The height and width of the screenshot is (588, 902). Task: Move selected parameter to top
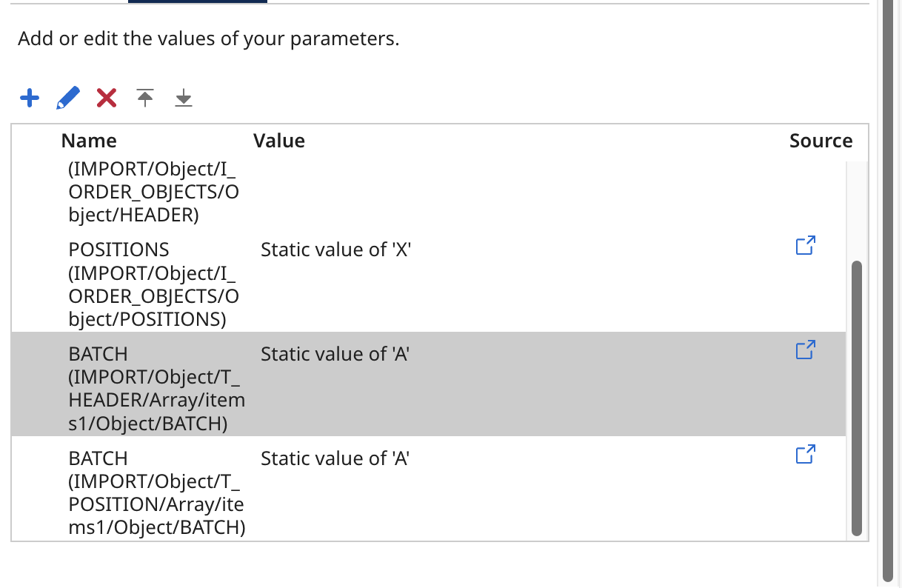coord(145,98)
